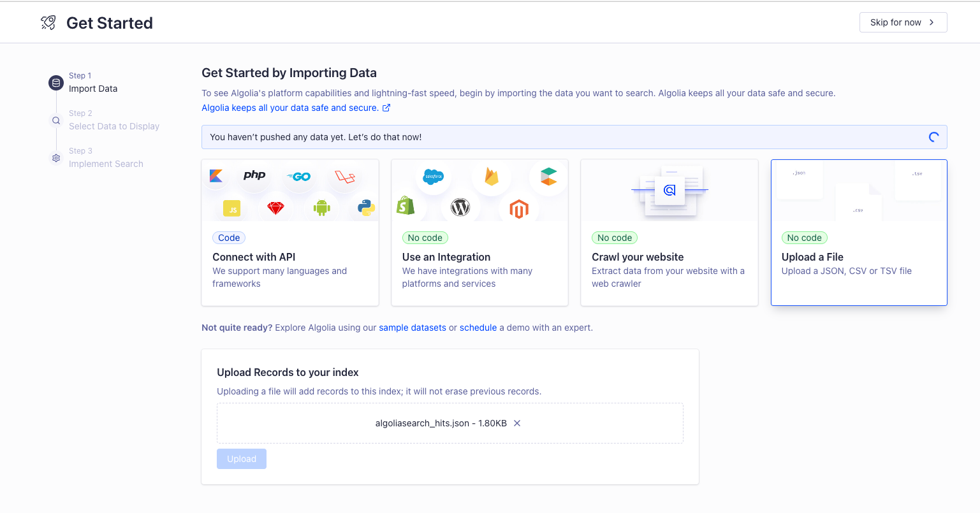Screen dimensions: 980x513
Task: Click 'We have integrations with many platforms' text
Action: coord(467,277)
